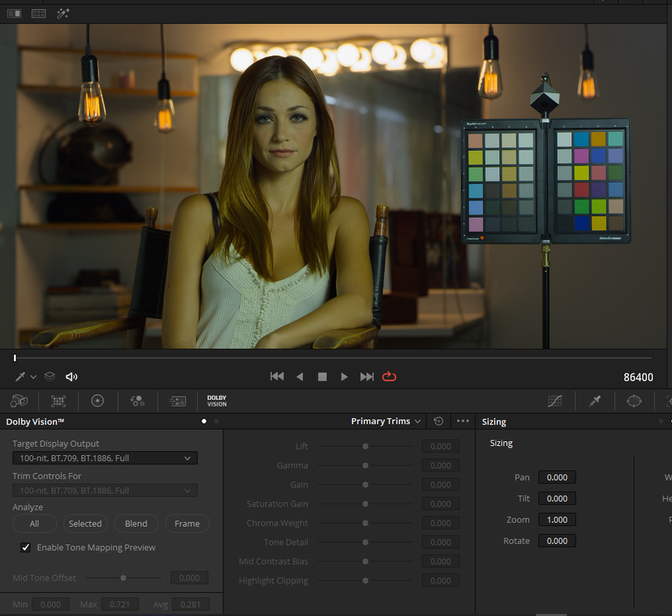Open the Primary Trims dropdown

[x=386, y=421]
